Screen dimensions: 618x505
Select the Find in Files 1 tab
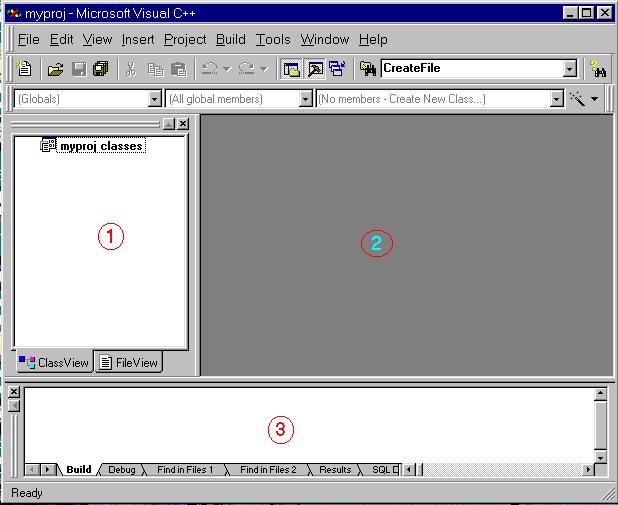pos(185,470)
